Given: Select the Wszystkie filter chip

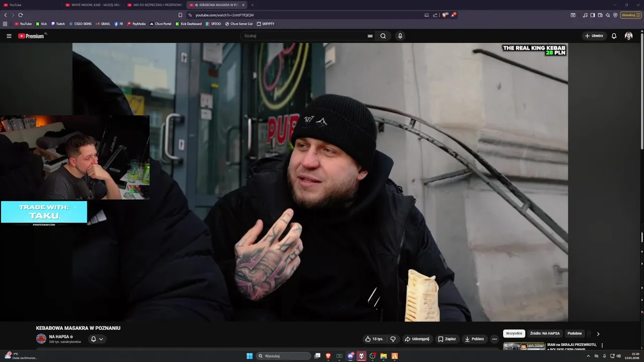Looking at the screenshot, I should 514,333.
